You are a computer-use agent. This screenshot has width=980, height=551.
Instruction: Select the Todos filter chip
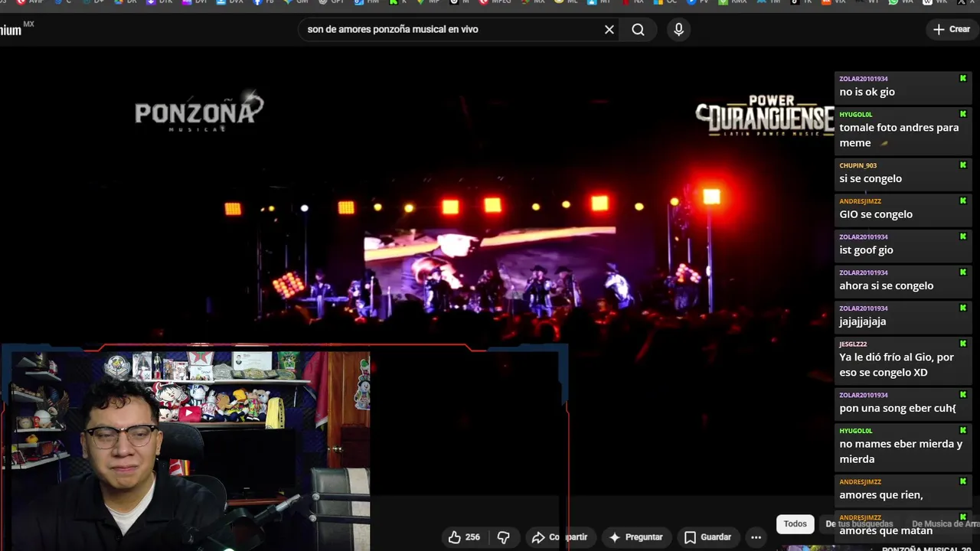[795, 524]
